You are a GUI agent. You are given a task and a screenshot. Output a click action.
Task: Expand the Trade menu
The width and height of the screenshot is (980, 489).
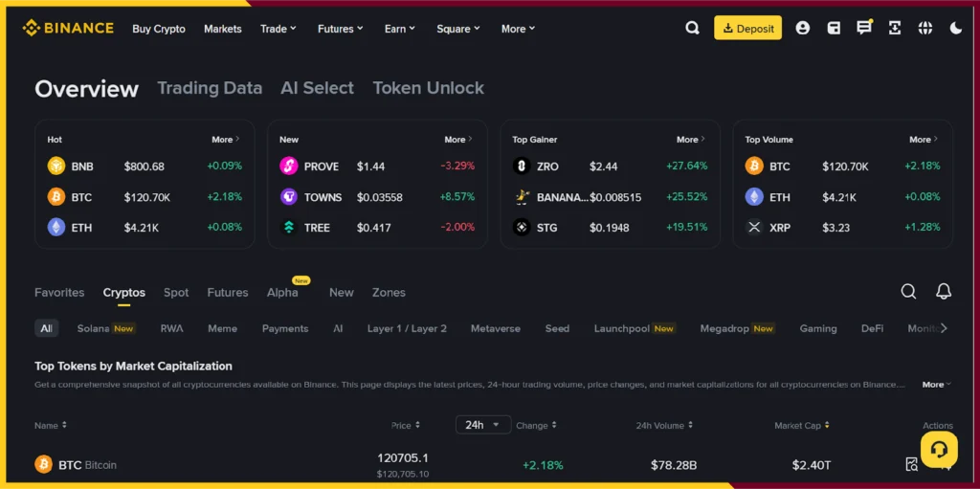[278, 29]
